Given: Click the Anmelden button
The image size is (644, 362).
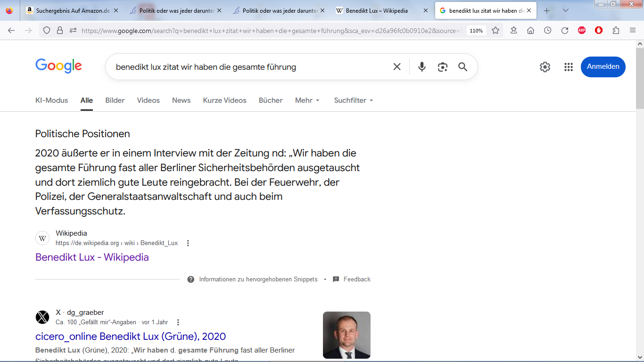Looking at the screenshot, I should 603,67.
